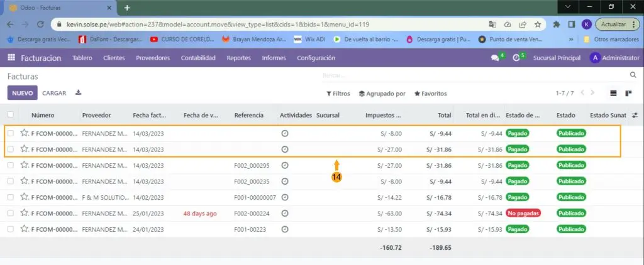
Task: Click the download/import icon next to CARGAR
Action: click(79, 93)
